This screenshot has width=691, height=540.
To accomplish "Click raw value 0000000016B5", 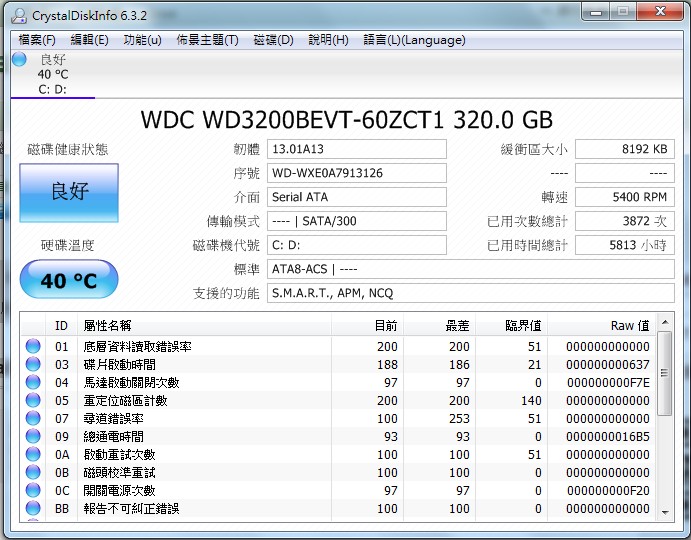I will (x=608, y=436).
